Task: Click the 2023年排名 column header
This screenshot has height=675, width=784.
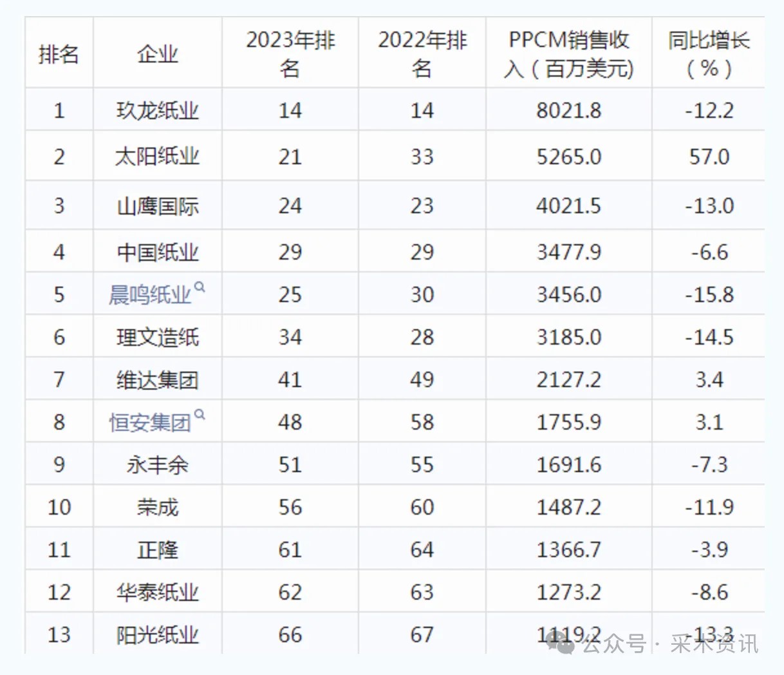Action: pos(290,53)
